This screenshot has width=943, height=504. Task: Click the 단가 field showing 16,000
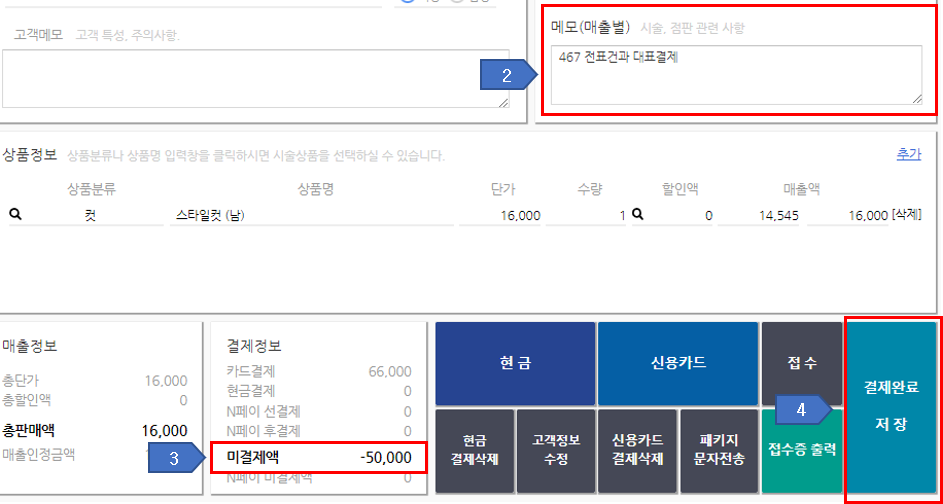(500, 215)
